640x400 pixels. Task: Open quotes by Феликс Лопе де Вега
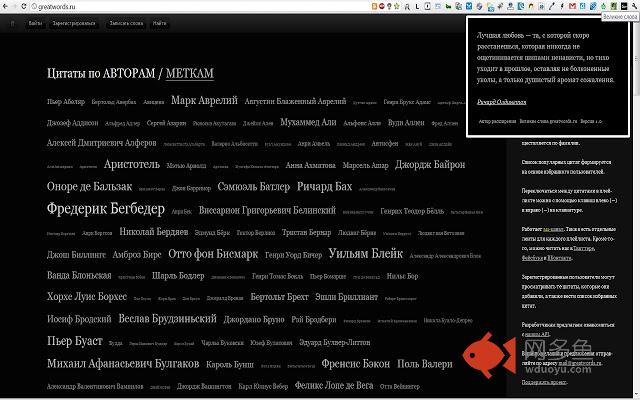334,385
